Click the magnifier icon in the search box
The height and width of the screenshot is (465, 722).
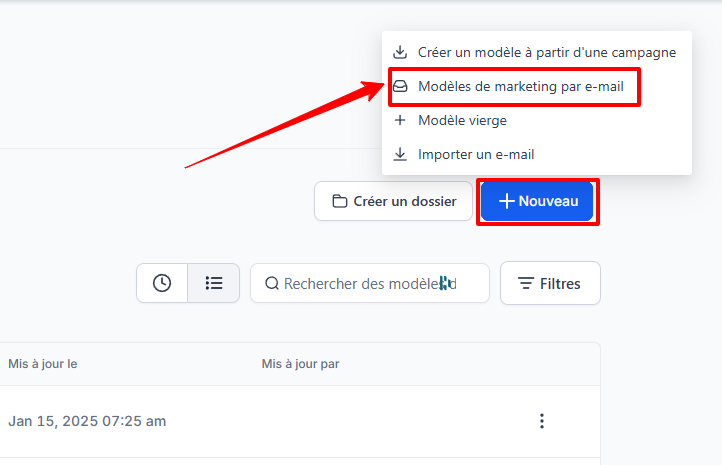click(271, 283)
